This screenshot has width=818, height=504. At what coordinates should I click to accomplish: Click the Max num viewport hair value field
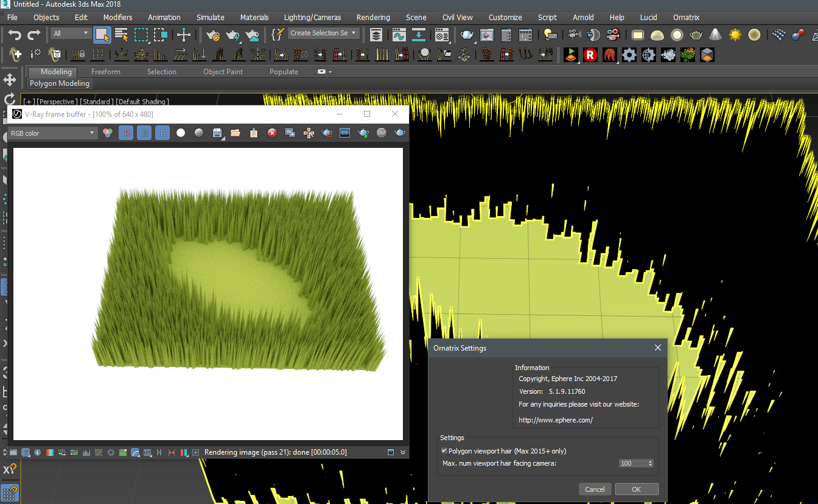[x=631, y=463]
